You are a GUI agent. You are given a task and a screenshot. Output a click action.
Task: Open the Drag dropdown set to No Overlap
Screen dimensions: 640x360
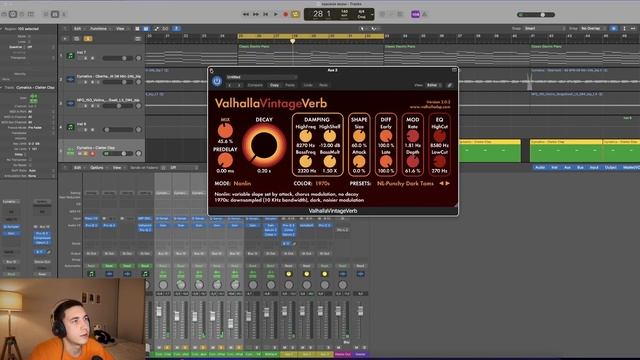point(594,28)
